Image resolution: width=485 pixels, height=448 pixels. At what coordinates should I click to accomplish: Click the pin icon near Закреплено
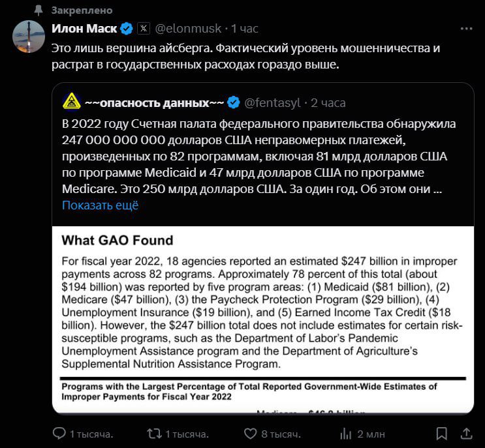point(40,10)
